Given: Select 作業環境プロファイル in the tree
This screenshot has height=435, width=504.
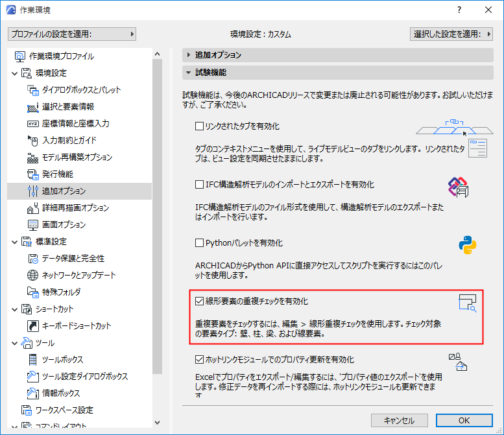Looking at the screenshot, I should click(62, 56).
